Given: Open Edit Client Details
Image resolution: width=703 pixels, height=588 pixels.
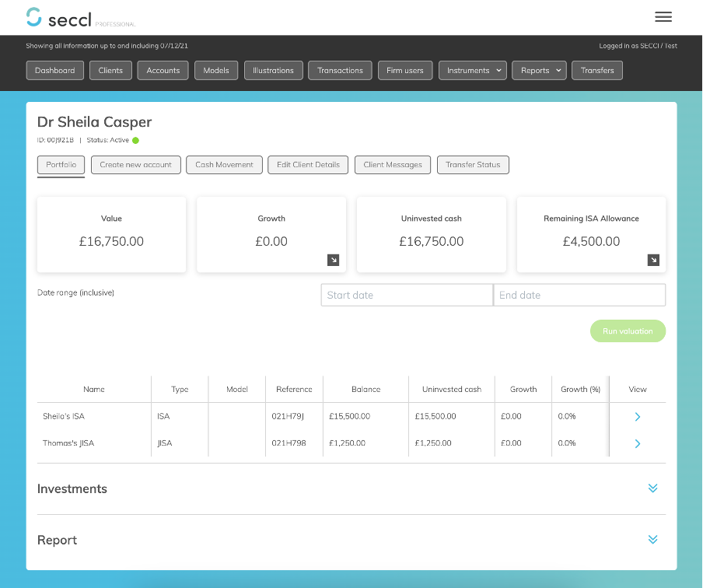Looking at the screenshot, I should (x=307, y=165).
